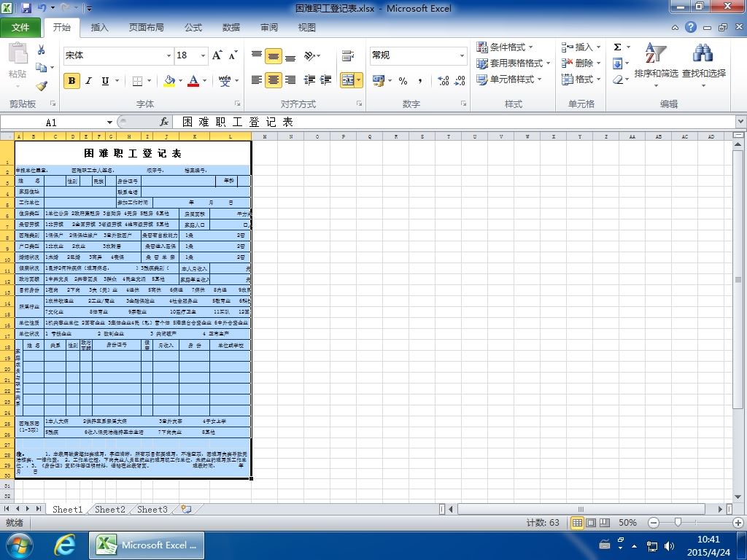
Task: Switch to Page Layout view
Action: tap(591, 523)
